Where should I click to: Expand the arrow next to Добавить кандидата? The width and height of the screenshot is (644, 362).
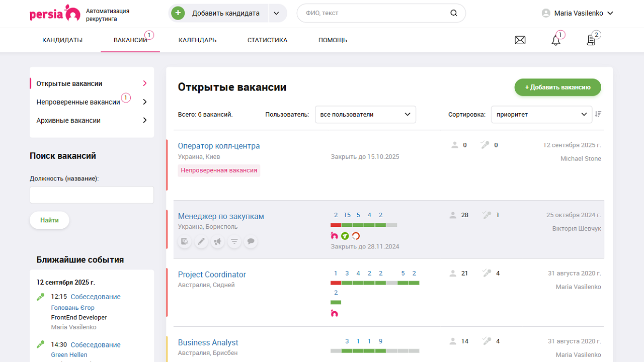[277, 14]
